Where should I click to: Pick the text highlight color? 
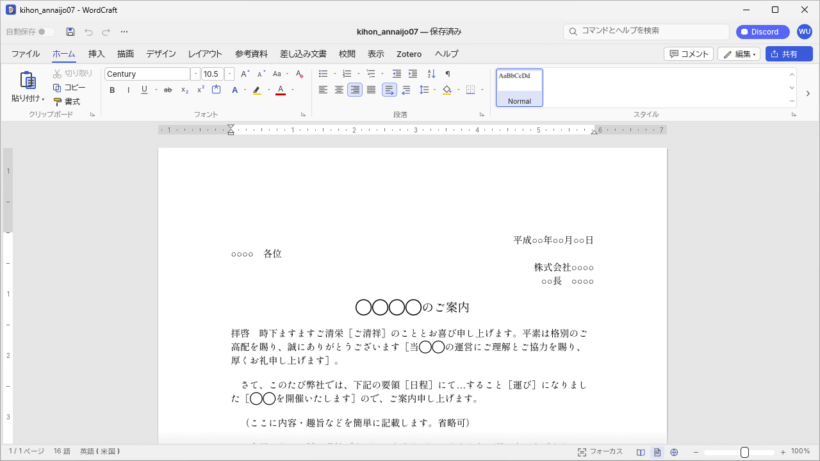coord(257,90)
